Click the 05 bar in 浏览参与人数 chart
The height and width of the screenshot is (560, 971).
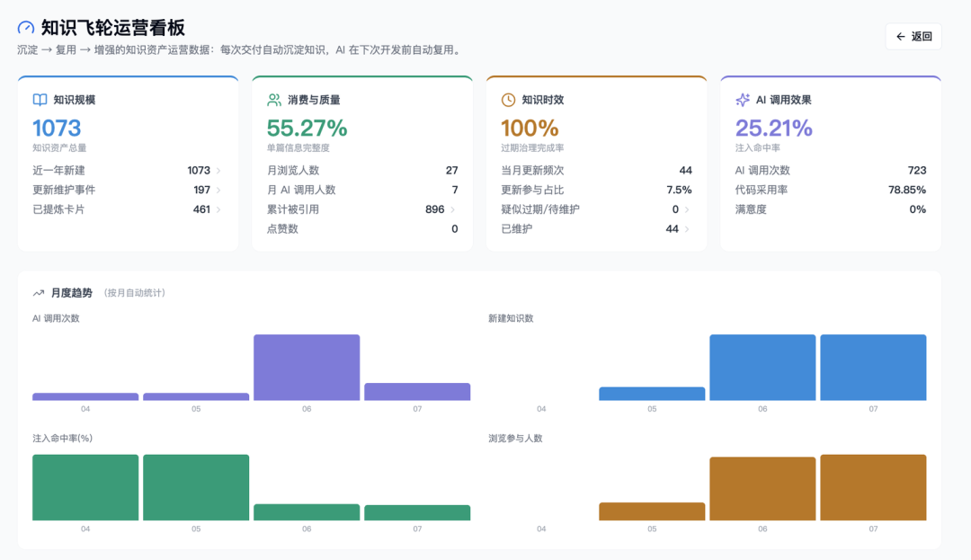coord(652,511)
